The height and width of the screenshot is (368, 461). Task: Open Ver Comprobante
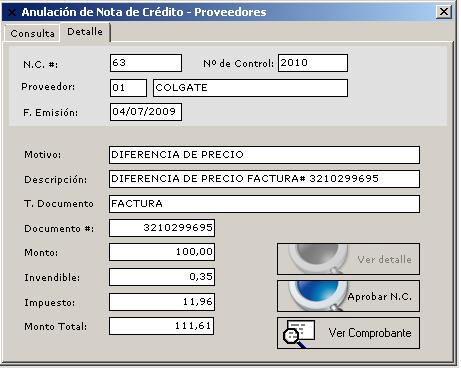coord(348,333)
